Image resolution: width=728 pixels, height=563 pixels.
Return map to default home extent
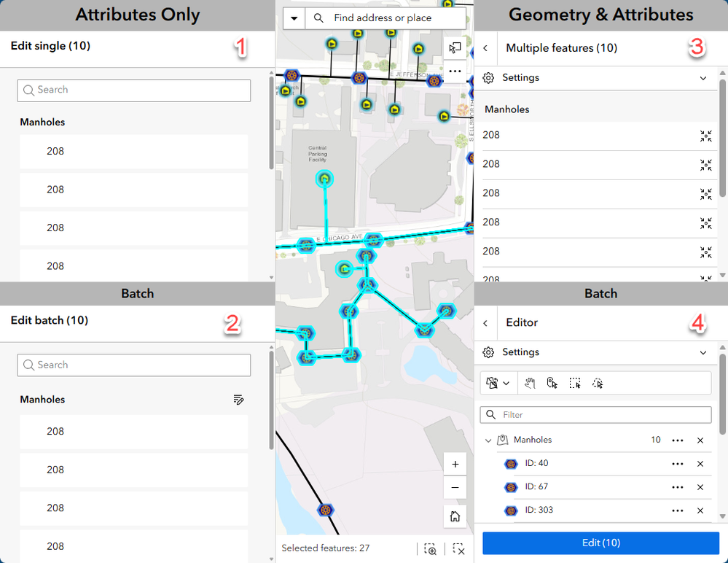(455, 516)
